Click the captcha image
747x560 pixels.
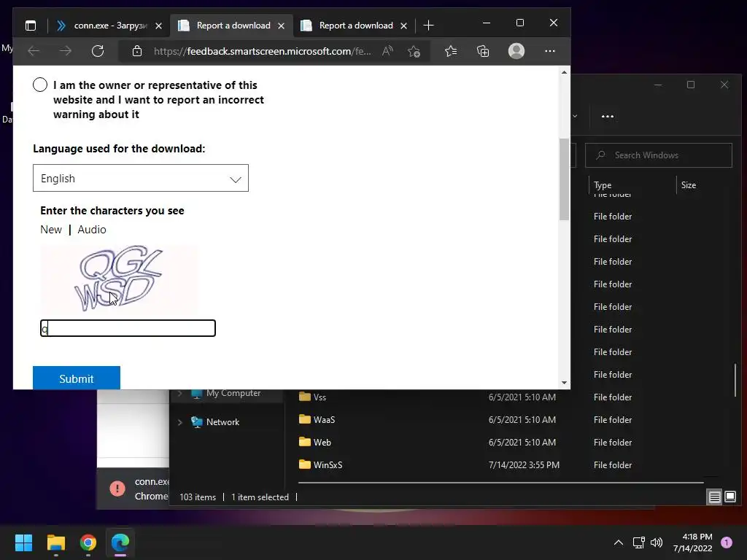point(119,279)
